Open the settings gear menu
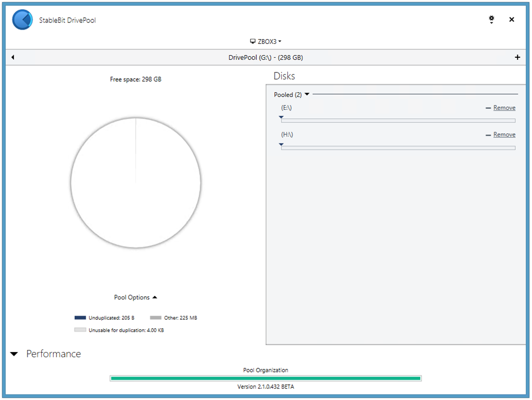The width and height of the screenshot is (532, 400). [491, 19]
